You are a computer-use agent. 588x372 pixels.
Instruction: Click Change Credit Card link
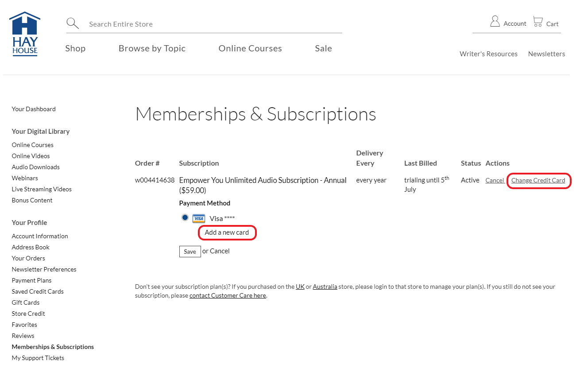click(x=538, y=181)
